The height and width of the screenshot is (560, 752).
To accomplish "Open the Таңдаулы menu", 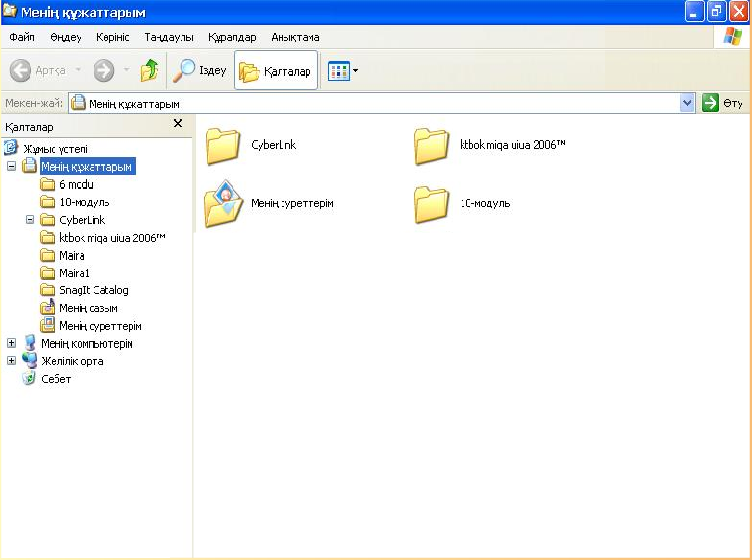I will pos(169,37).
